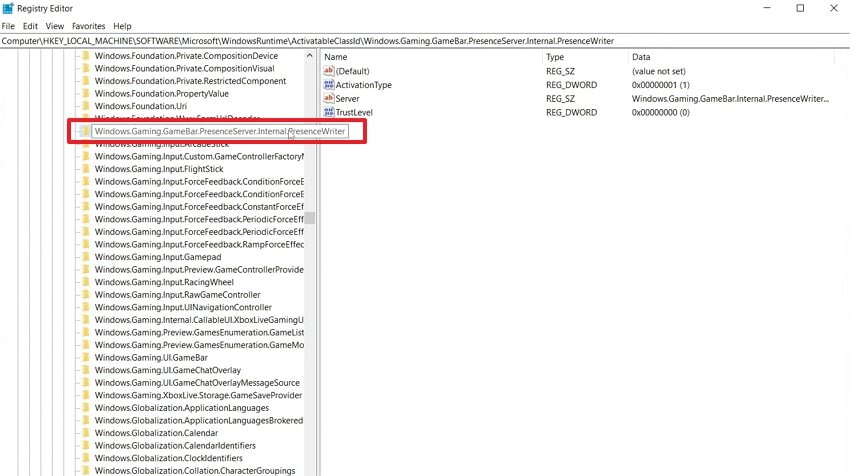The image size is (850, 476).
Task: Click folder icon of Windows.Globalization.ApplicationLanguagesBrokered
Action: (x=86, y=420)
